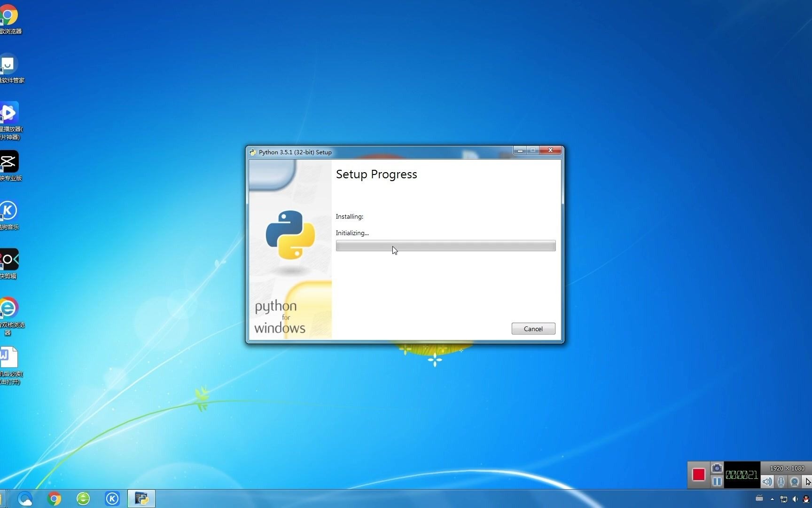Image resolution: width=812 pixels, height=508 pixels.
Task: Show hidden system tray icons
Action: click(772, 499)
